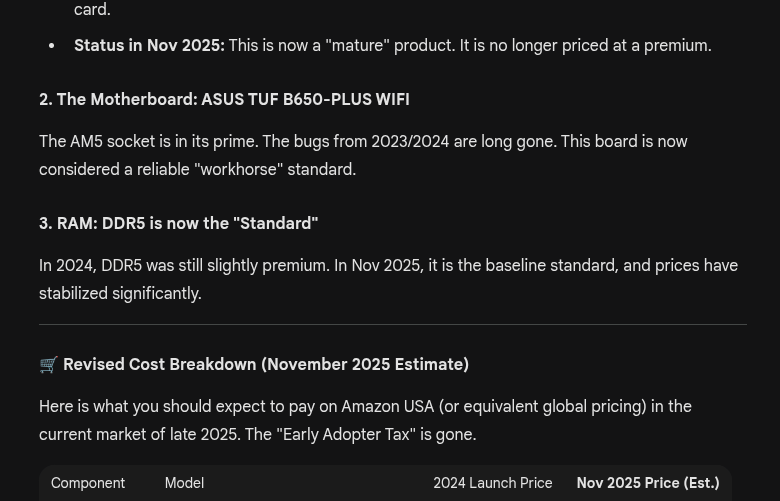
Task: Click the paragraph starting 'In 2024, DDR5'
Action: 388,280
